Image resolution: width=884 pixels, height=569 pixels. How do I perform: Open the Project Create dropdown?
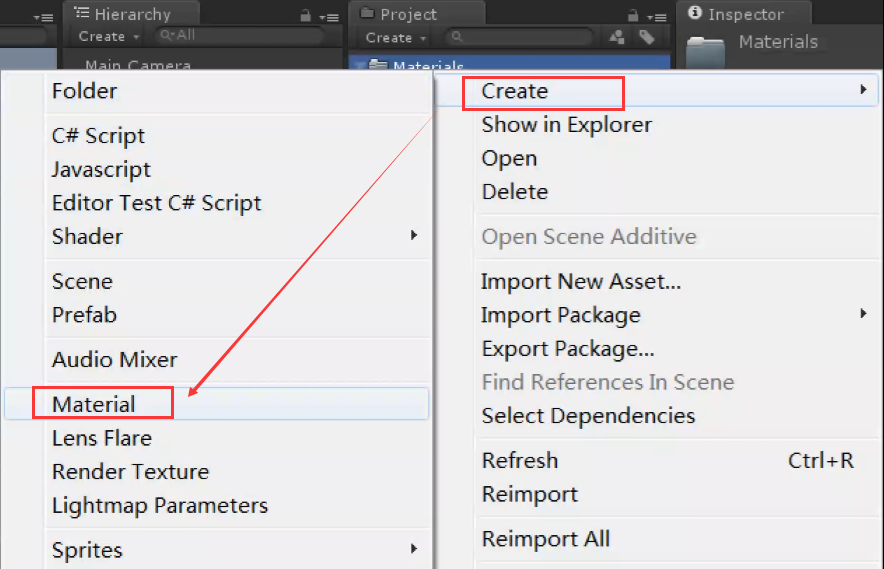[x=396, y=38]
